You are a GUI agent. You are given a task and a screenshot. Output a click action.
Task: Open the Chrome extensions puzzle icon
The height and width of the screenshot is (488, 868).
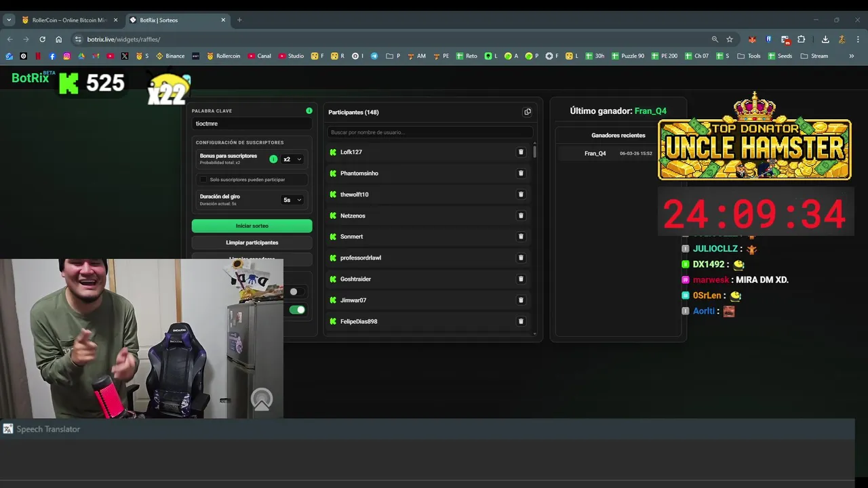801,39
